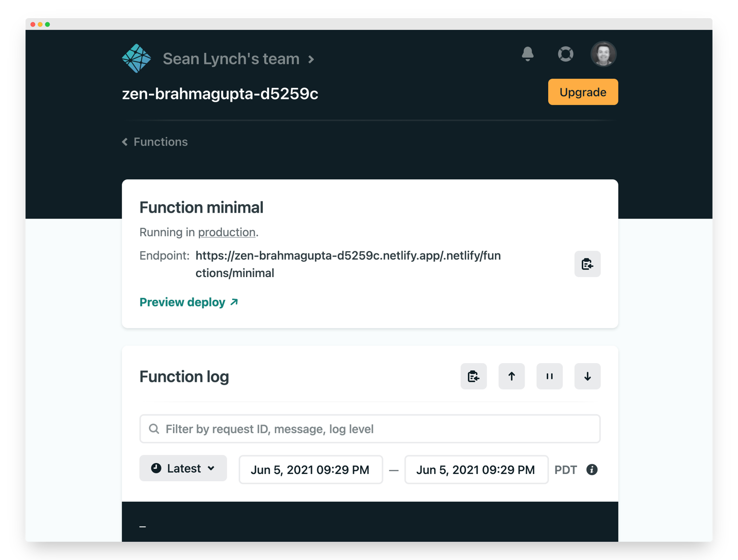Go back to Functions list

click(155, 142)
